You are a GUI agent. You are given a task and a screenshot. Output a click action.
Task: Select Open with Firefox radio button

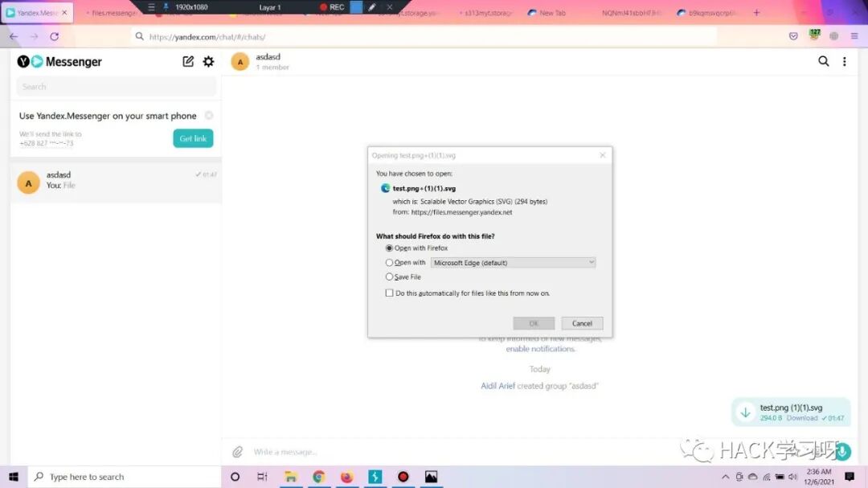[x=389, y=248]
